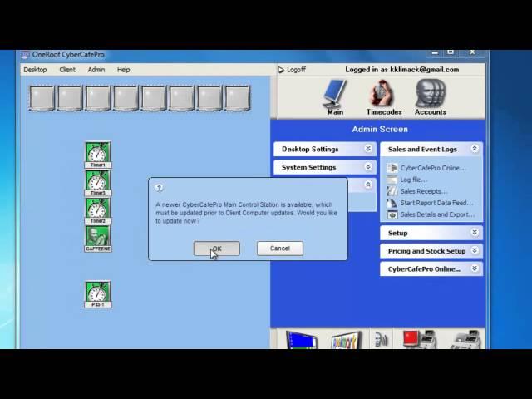Expand the Desktop Settings panel

pos(324,149)
